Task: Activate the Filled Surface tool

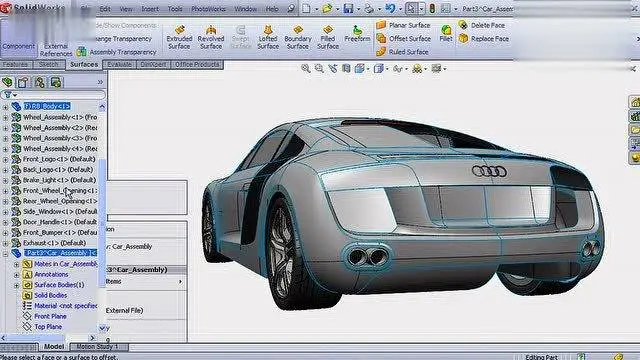Action: tap(328, 38)
